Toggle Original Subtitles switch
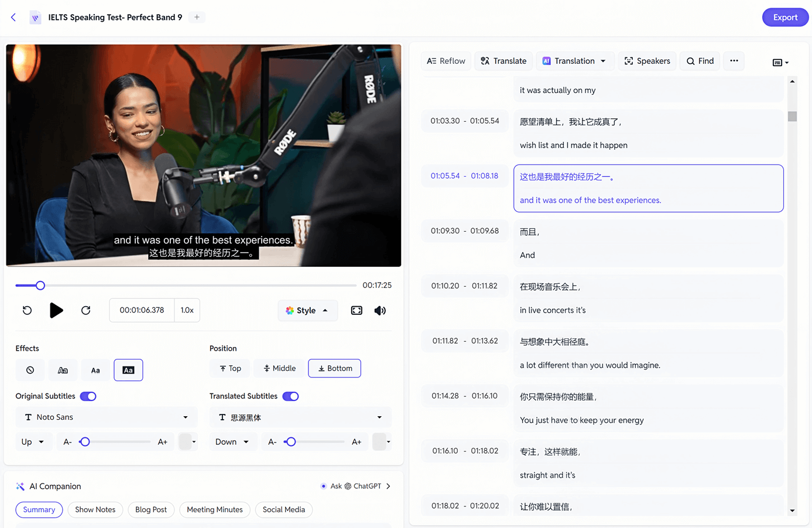 [x=88, y=396]
